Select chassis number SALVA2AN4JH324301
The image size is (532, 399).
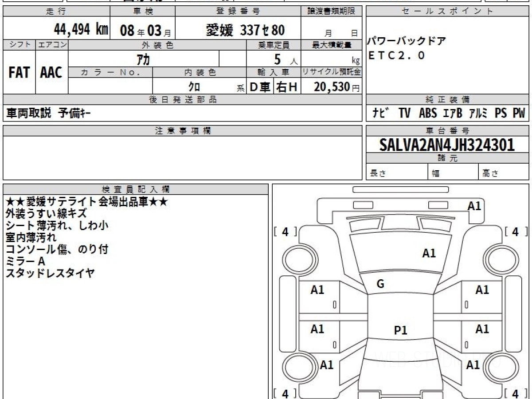pyautogui.click(x=447, y=145)
